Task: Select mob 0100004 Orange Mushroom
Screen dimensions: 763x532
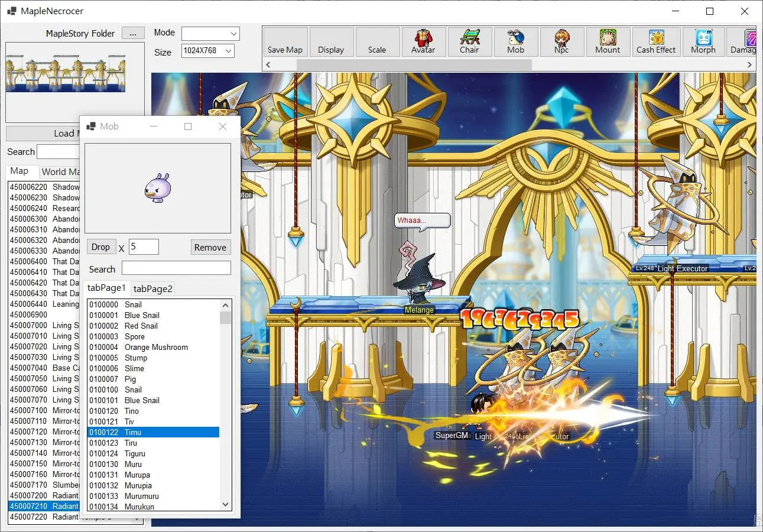Action: (x=153, y=347)
